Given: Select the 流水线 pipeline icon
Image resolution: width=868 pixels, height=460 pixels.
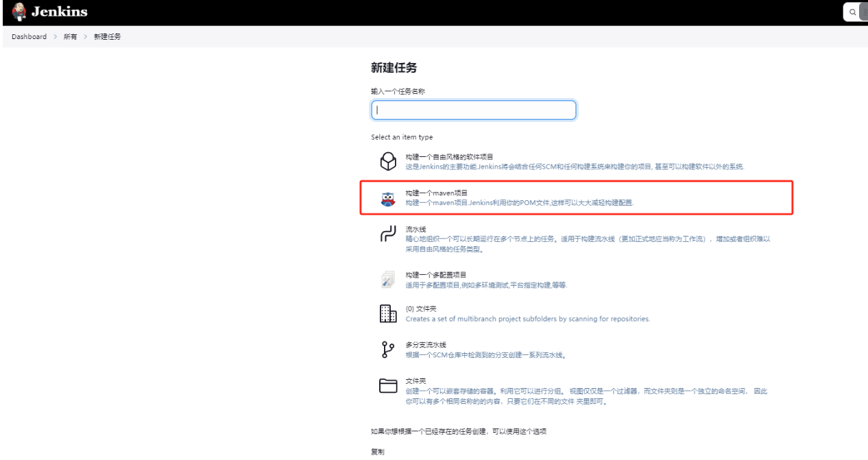Looking at the screenshot, I should tap(388, 234).
